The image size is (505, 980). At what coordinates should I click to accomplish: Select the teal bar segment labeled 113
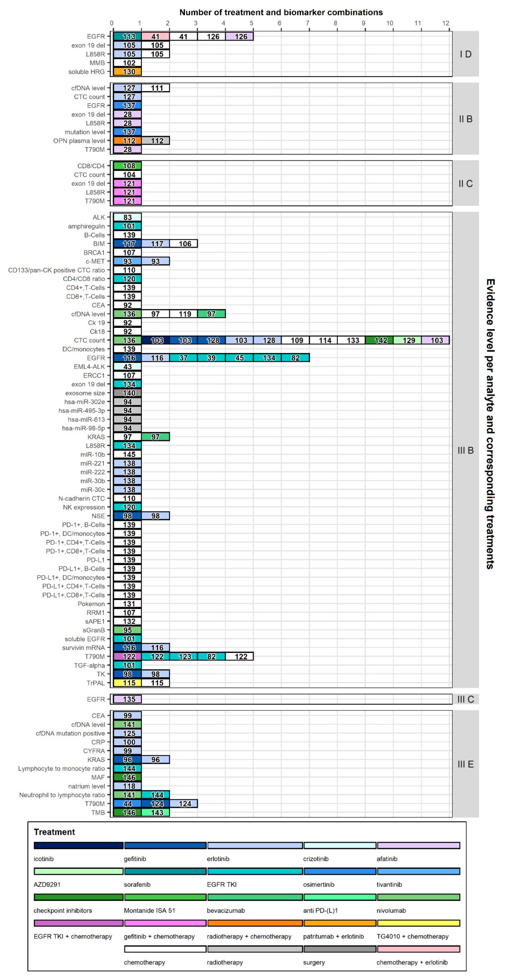click(x=127, y=36)
